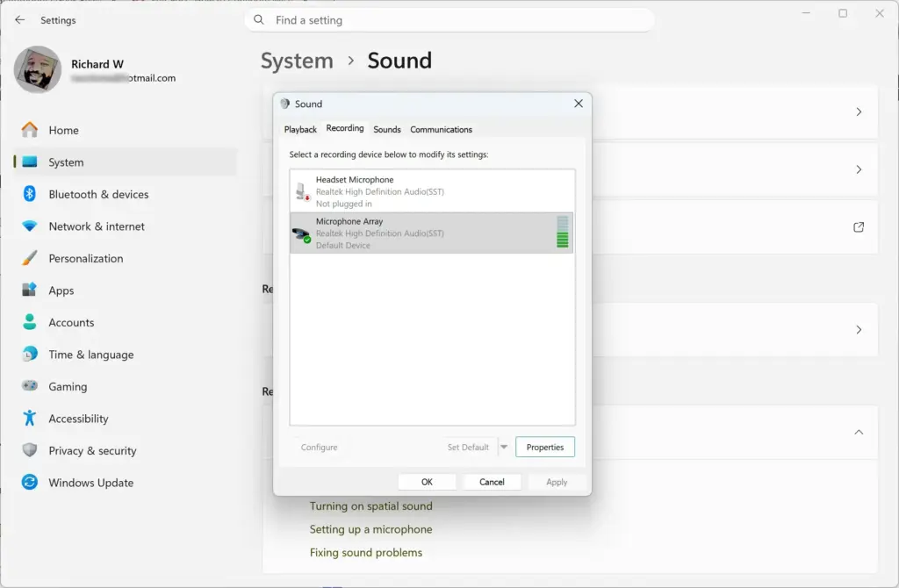Open Bluetooth & devices settings icon
The height and width of the screenshot is (588, 899).
point(29,194)
